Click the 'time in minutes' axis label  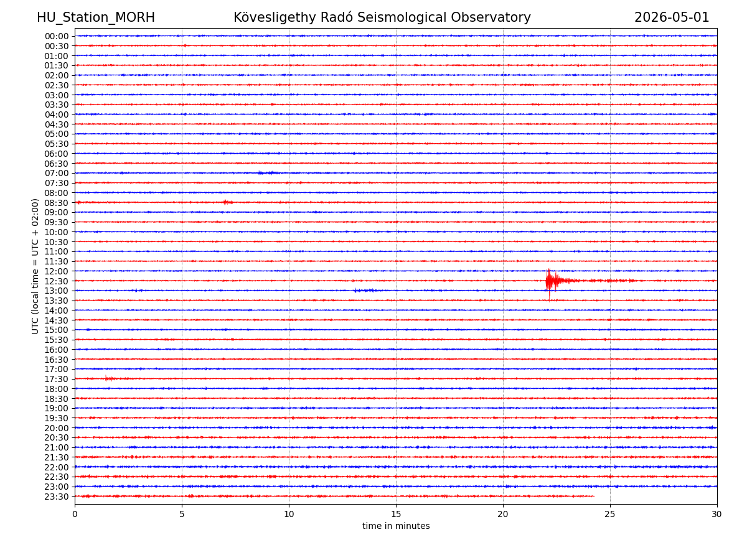point(396,526)
